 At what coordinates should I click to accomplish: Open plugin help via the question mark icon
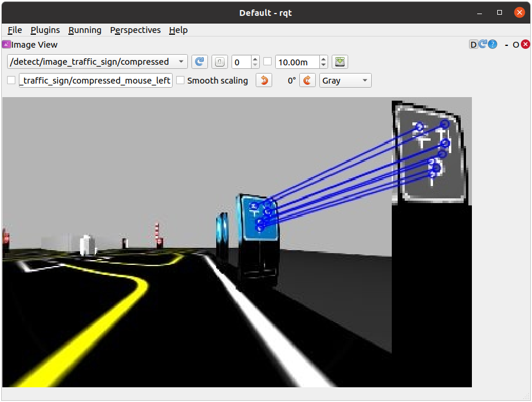pyautogui.click(x=493, y=45)
